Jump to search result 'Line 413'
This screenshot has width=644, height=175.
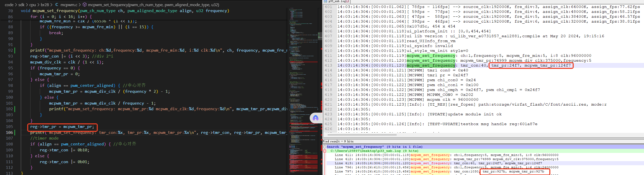point(438,163)
